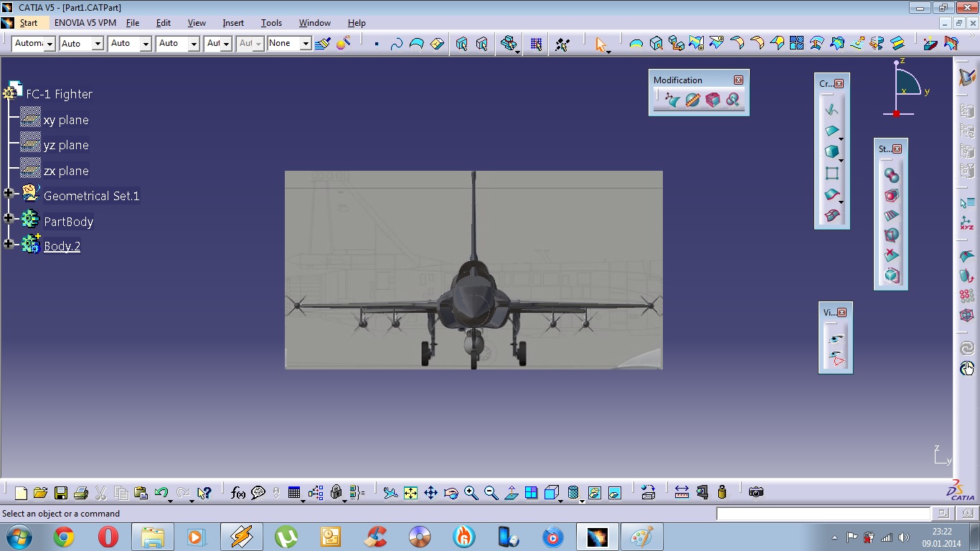980x551 pixels.
Task: Open the None dropdown in top toolbar
Action: 306,44
